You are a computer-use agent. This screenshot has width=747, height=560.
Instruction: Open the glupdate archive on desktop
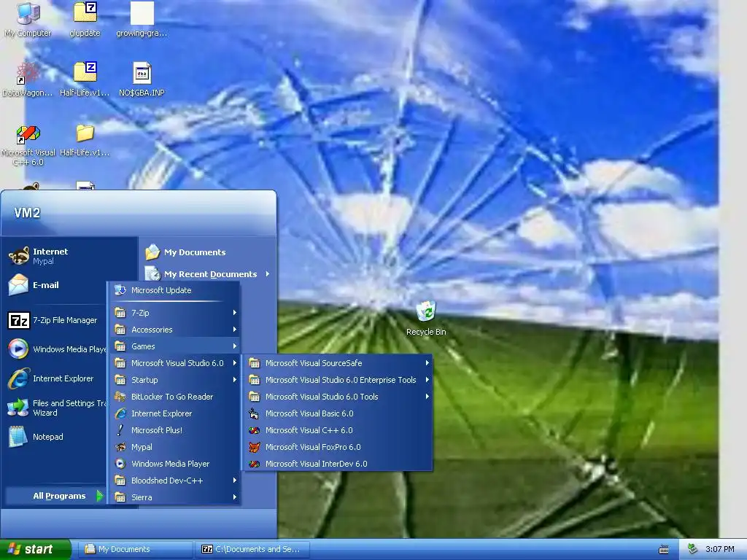click(85, 19)
